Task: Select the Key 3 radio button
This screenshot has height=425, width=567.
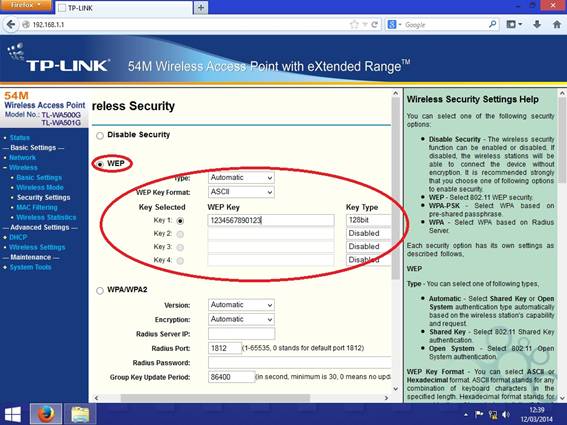Action: (180, 247)
